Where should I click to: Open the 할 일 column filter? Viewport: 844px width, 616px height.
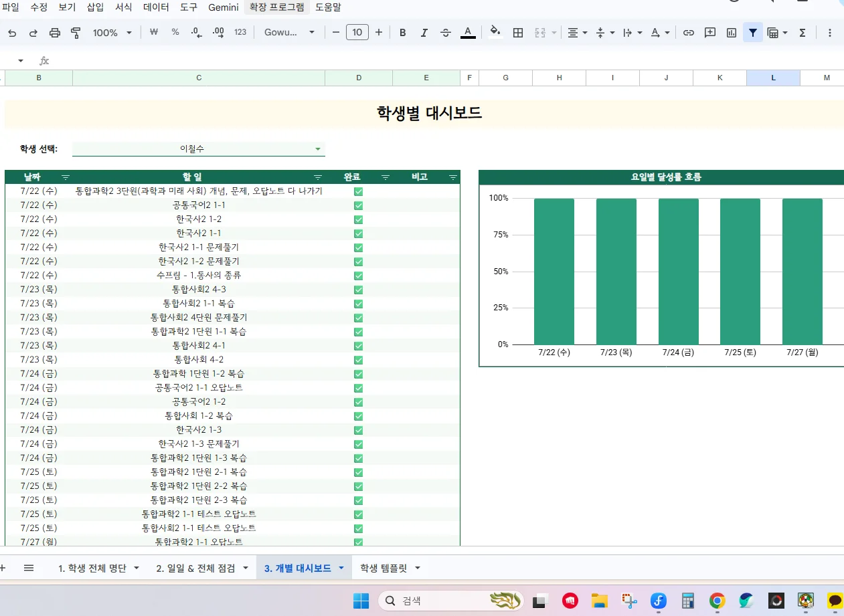tap(318, 177)
